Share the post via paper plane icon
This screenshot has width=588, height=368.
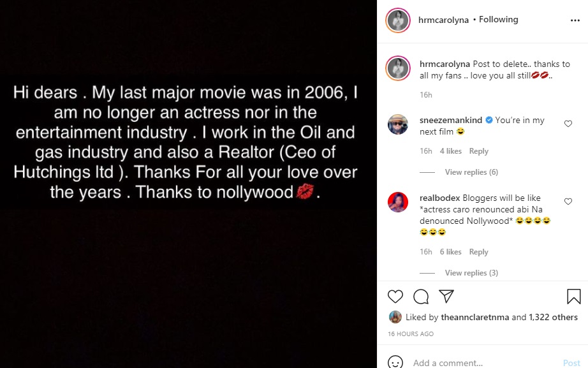click(446, 297)
